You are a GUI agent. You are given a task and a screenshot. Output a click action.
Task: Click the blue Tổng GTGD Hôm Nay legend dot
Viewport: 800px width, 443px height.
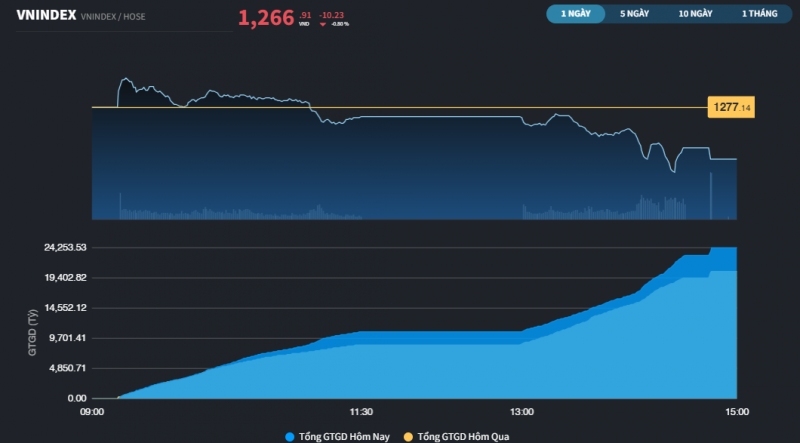coord(290,436)
